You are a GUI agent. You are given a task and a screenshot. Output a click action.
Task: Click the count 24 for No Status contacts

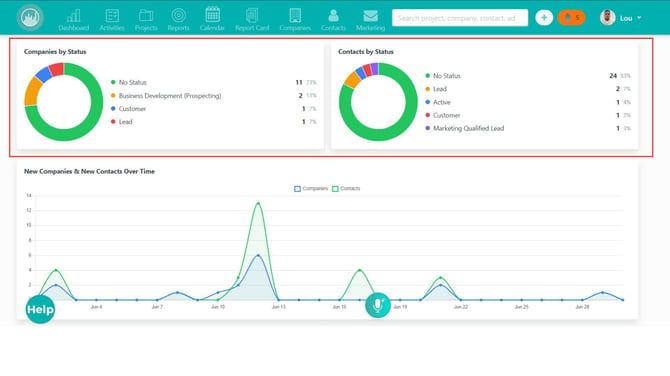coord(613,76)
